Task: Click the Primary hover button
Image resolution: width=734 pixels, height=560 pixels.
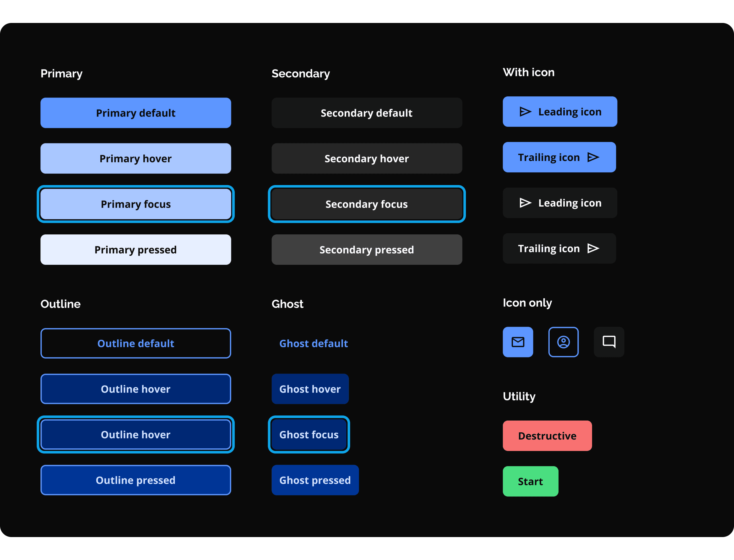Action: coord(136,158)
